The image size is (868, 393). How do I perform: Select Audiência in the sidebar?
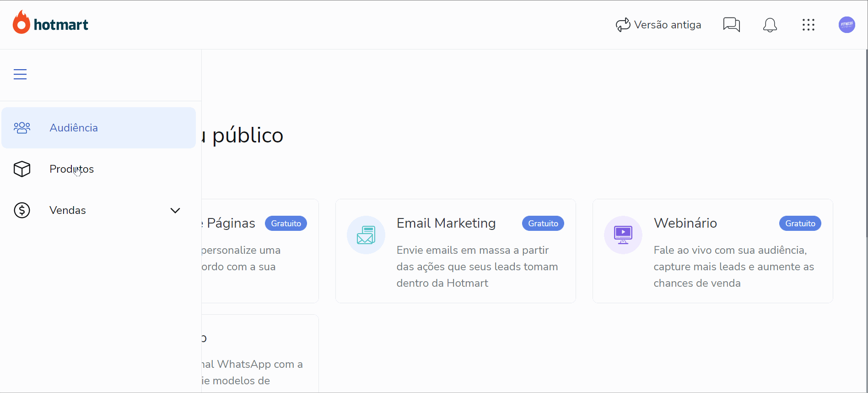coord(99,128)
